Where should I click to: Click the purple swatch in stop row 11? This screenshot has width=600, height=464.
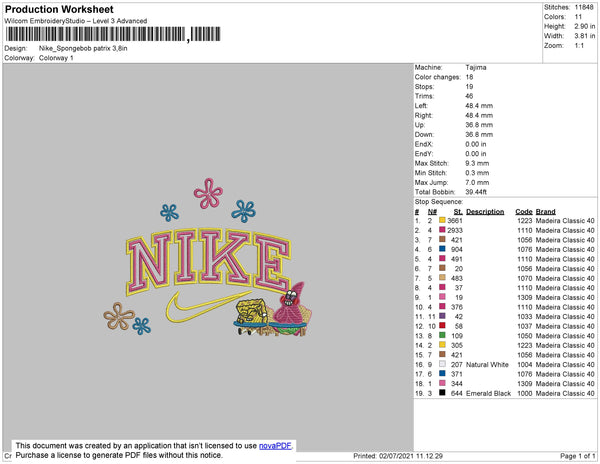tap(442, 316)
